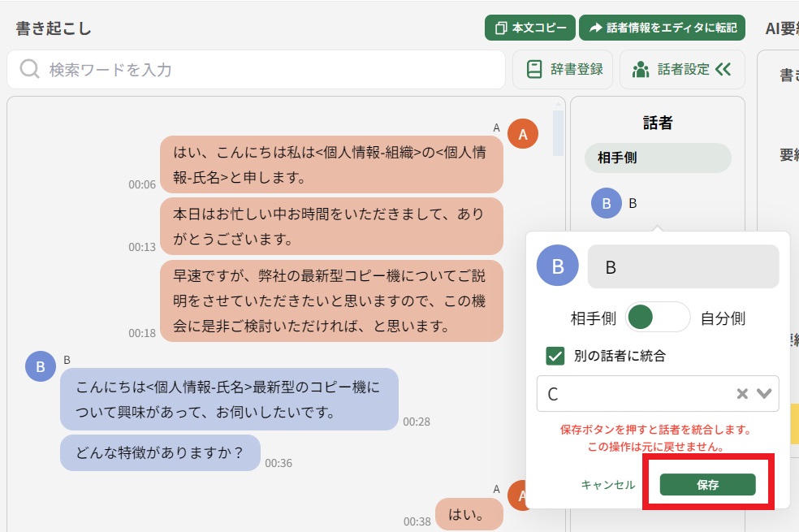Edit the speaker name field containing B

(684, 266)
